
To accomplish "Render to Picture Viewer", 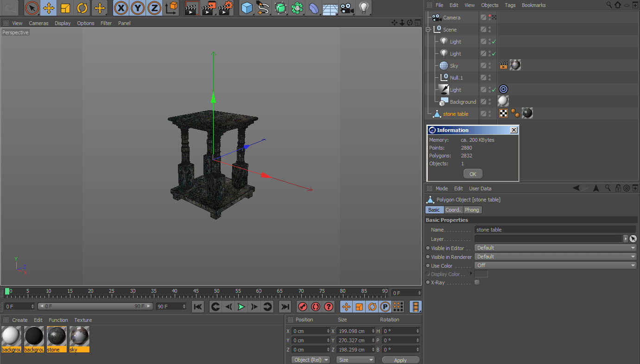I will point(209,8).
